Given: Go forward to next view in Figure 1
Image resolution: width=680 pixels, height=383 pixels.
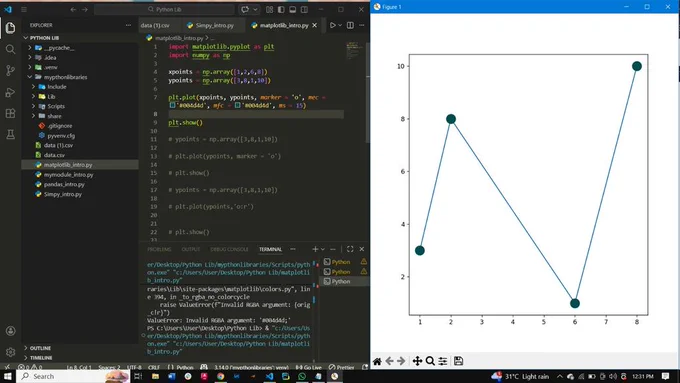Looking at the screenshot, I should pyautogui.click(x=401, y=361).
